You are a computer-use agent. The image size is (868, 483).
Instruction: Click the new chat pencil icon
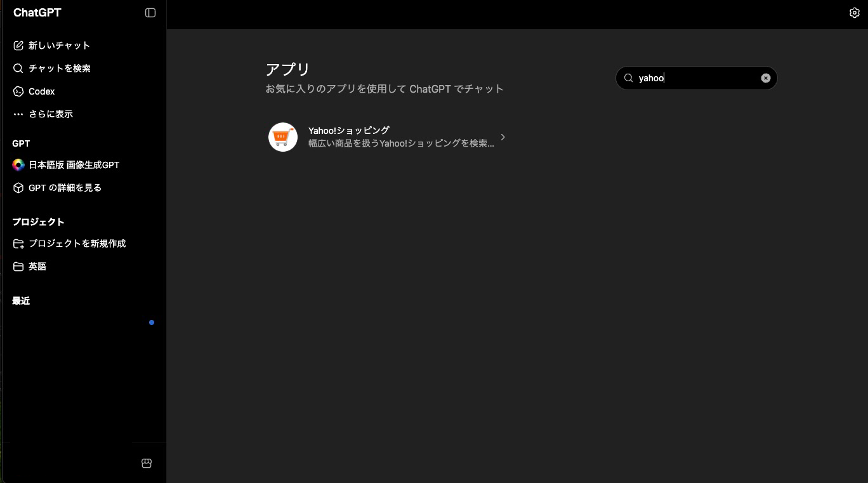(18, 46)
